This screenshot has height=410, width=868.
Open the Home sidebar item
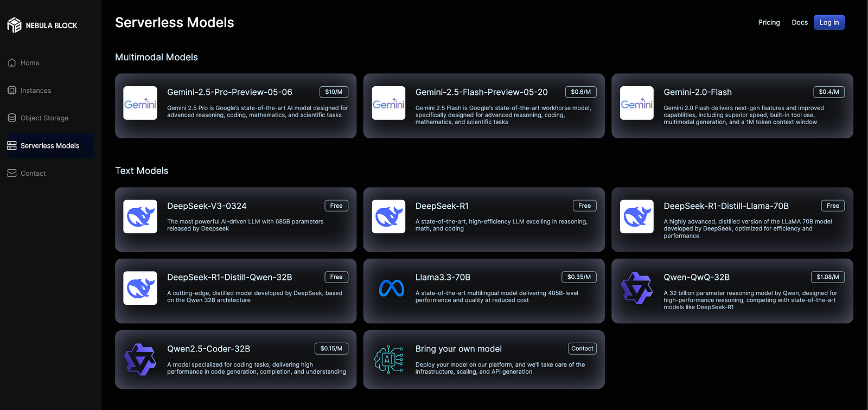click(50, 63)
